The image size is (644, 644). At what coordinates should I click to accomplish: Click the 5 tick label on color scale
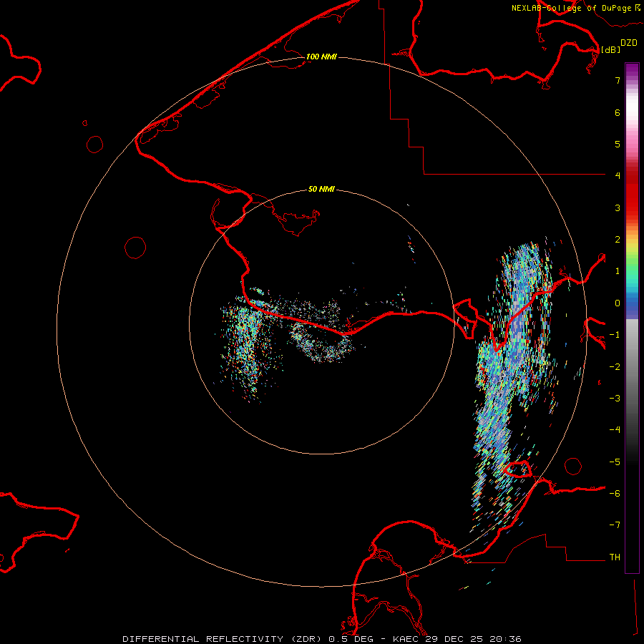point(618,144)
